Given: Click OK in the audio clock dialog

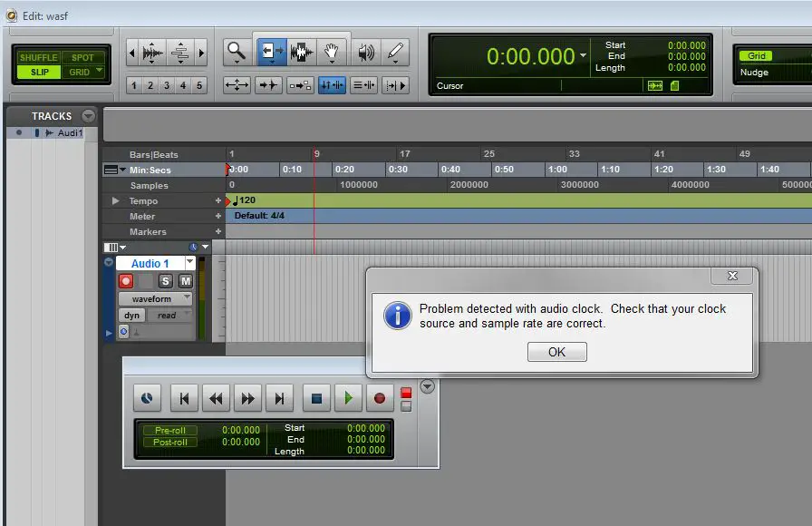Looking at the screenshot, I should tap(556, 352).
